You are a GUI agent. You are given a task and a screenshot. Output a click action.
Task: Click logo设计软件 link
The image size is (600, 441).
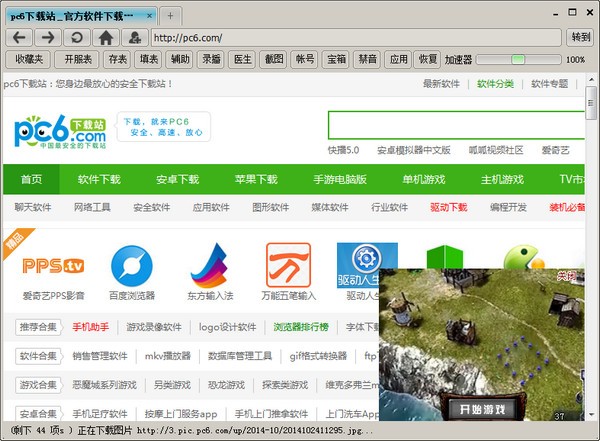(x=227, y=327)
